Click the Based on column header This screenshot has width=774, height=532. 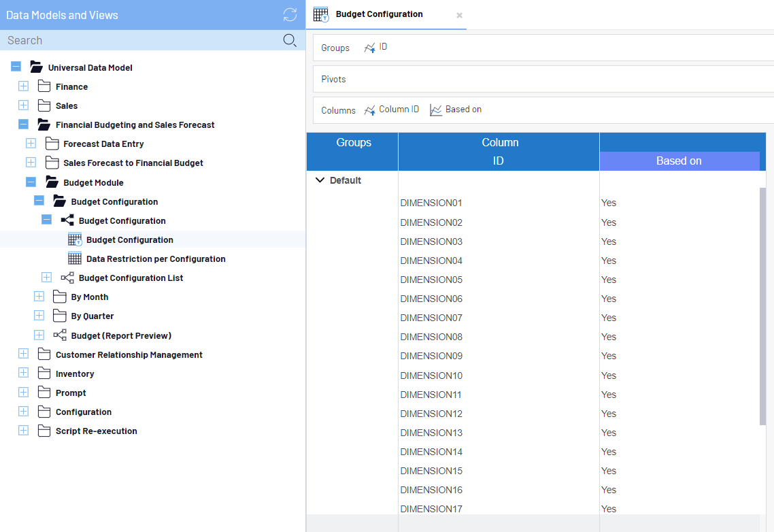click(x=679, y=161)
